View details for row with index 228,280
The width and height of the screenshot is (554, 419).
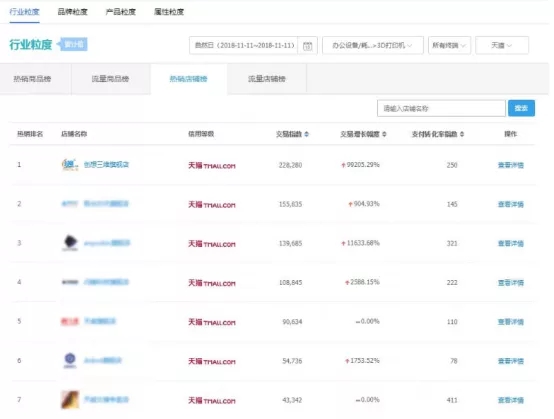point(511,165)
